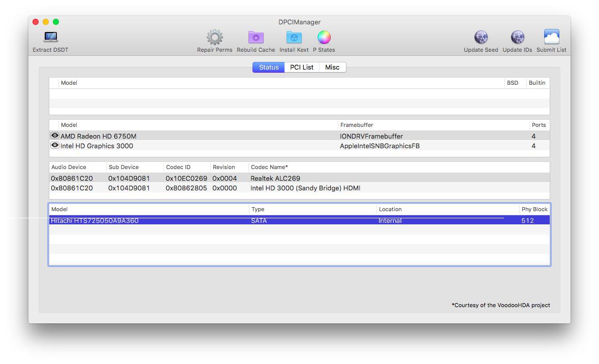The width and height of the screenshot is (599, 364).
Task: Click the Location column header
Action: click(390, 209)
